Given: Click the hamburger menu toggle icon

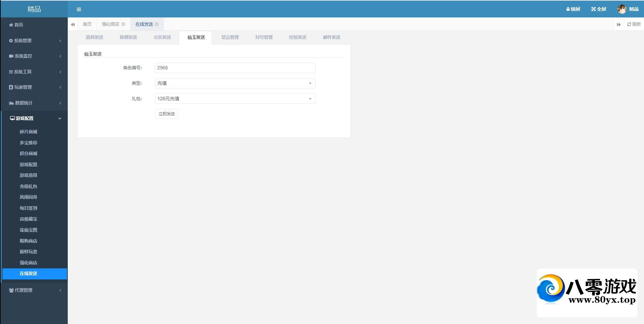Looking at the screenshot, I should [79, 9].
